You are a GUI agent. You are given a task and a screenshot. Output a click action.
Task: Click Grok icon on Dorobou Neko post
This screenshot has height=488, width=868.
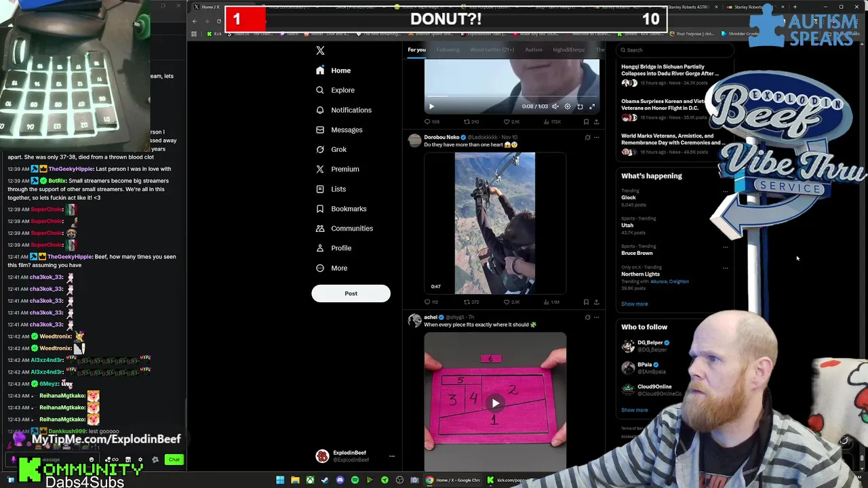(x=587, y=138)
